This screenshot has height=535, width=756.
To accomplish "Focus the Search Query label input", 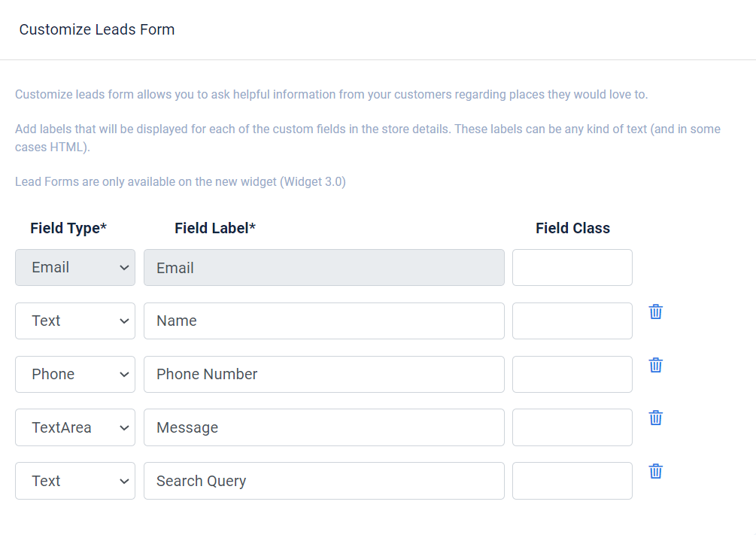I will [x=323, y=481].
